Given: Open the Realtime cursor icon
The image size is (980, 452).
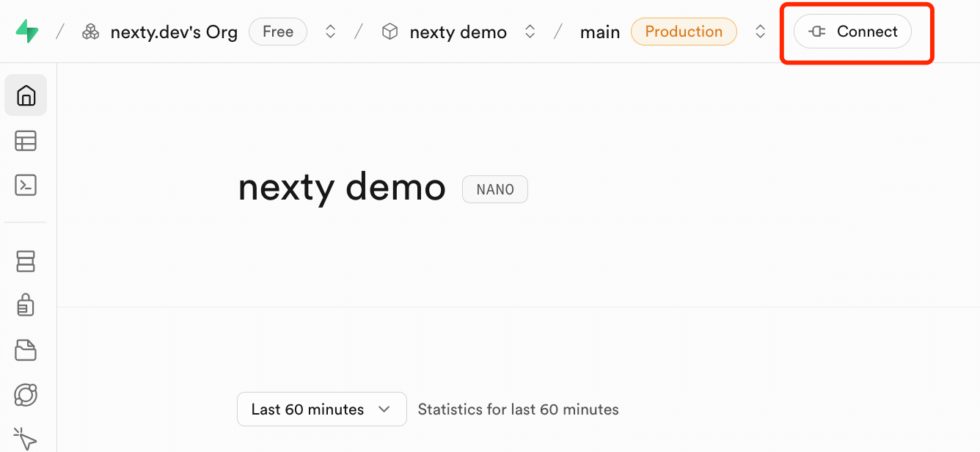Looking at the screenshot, I should pos(26,438).
